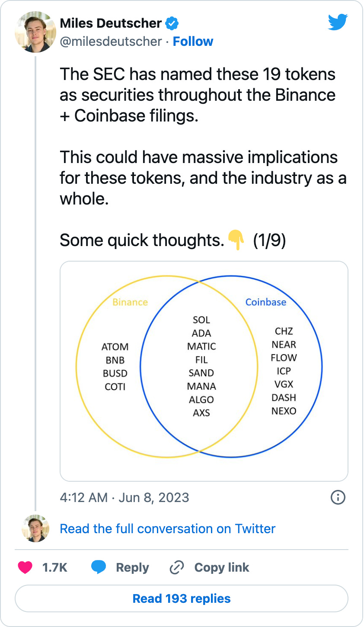The width and height of the screenshot is (364, 627).
Task: Read the full conversation on Twitter
Action: (x=168, y=528)
